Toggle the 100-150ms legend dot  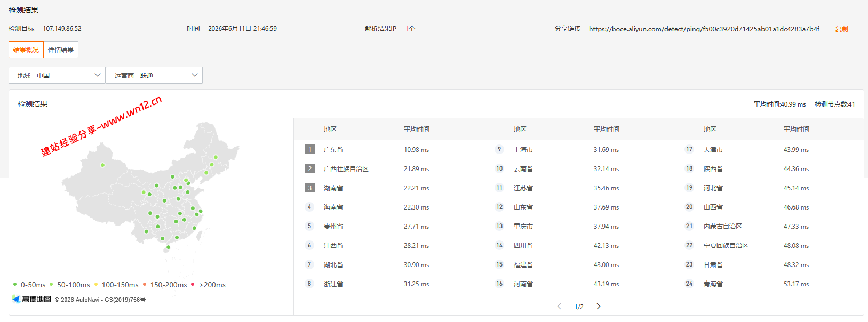point(96,284)
